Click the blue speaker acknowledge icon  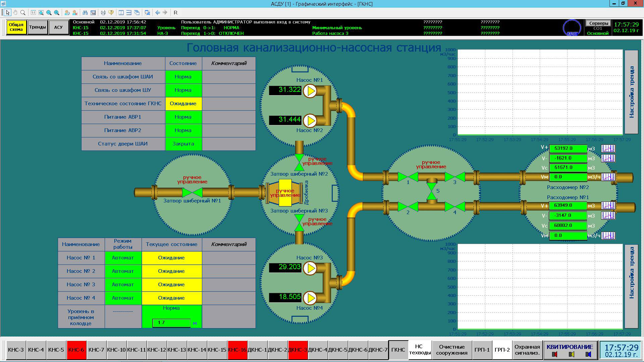click(588, 354)
